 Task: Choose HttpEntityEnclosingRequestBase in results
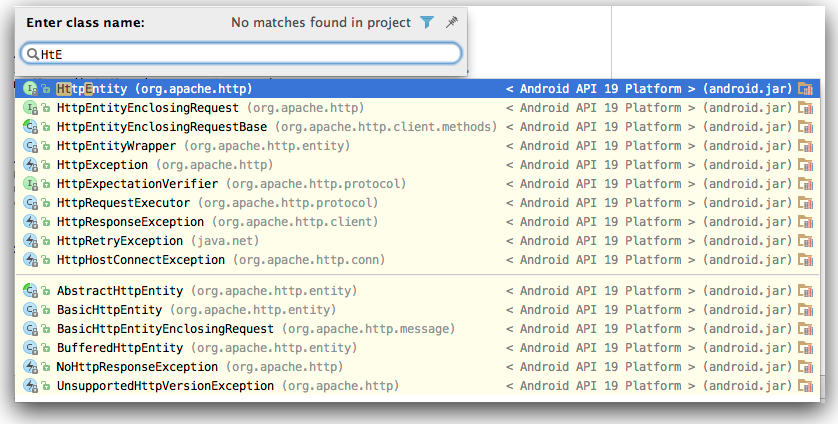click(x=417, y=127)
